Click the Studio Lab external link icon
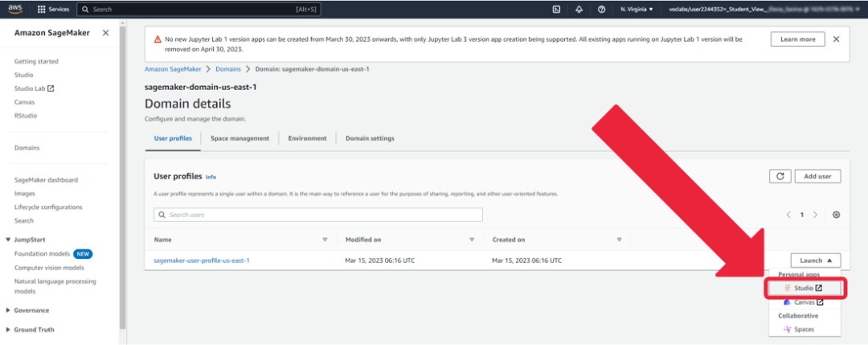 51,88
